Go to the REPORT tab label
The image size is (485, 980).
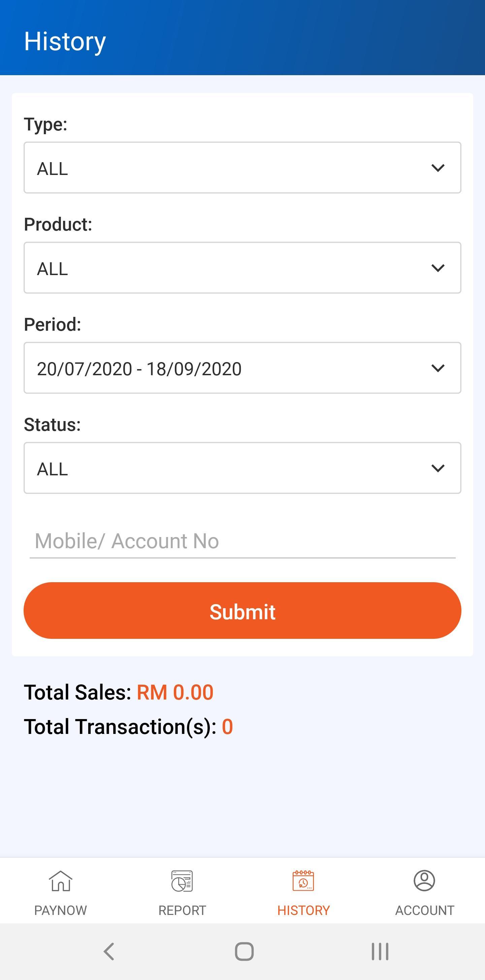182,910
